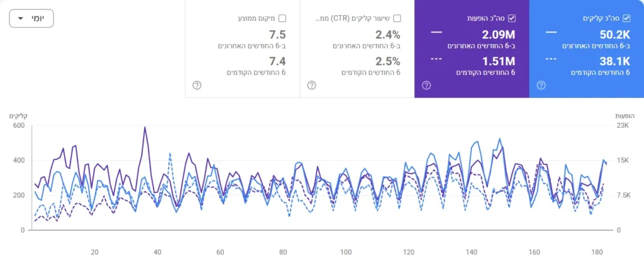Open help icon on total clicks card
Viewport: 644px width, 261px height.
pyautogui.click(x=541, y=85)
